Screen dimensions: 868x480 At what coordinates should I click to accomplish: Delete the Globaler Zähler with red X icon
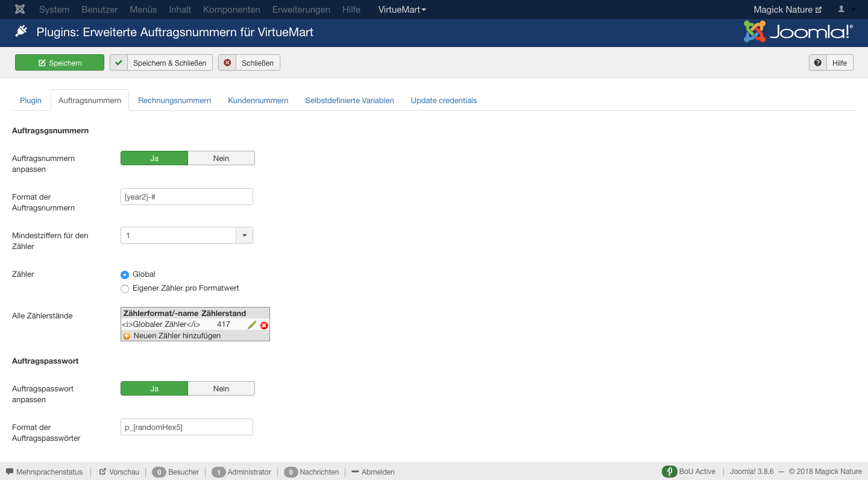tap(264, 325)
